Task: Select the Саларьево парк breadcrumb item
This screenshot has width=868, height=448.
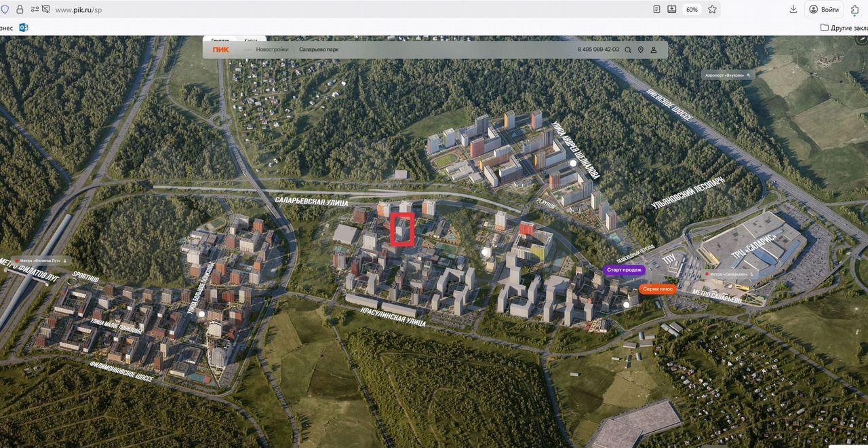Action: [x=319, y=50]
